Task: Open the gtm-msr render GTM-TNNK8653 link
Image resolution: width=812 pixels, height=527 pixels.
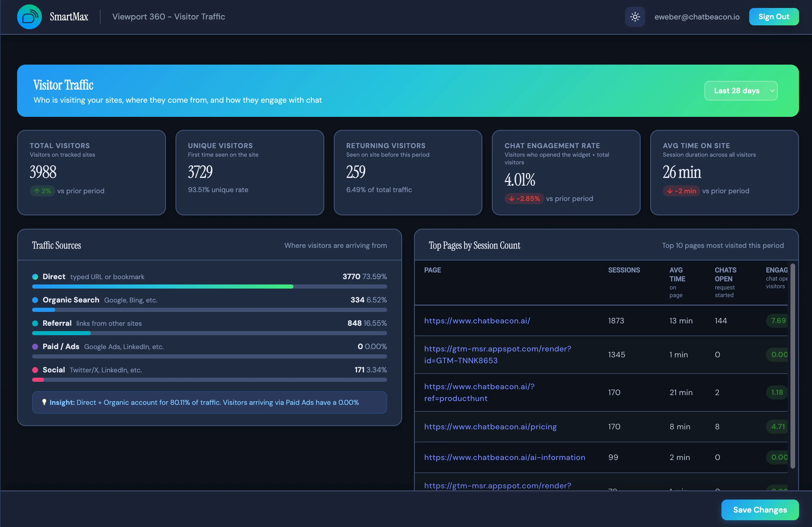Action: (497, 354)
